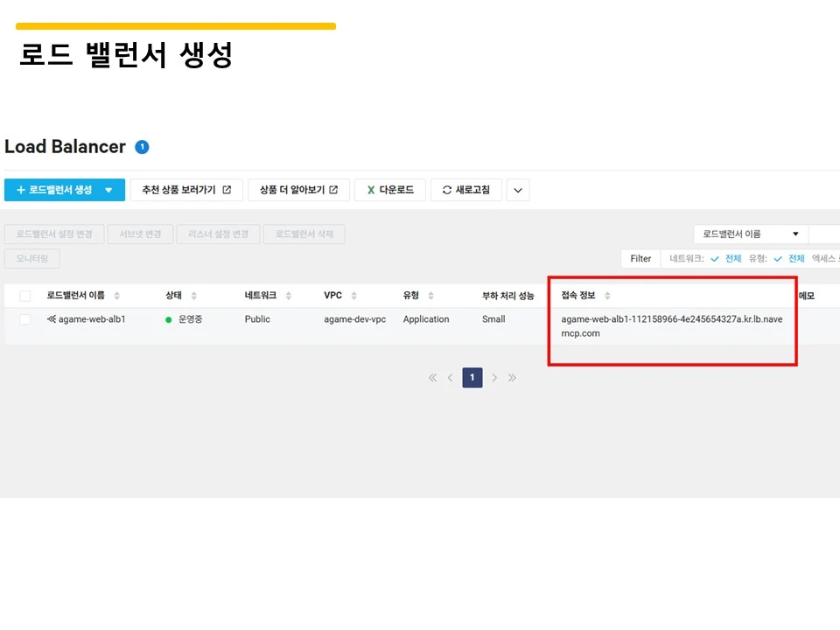
Task: Check the select-all checkbox in table header
Action: point(25,295)
